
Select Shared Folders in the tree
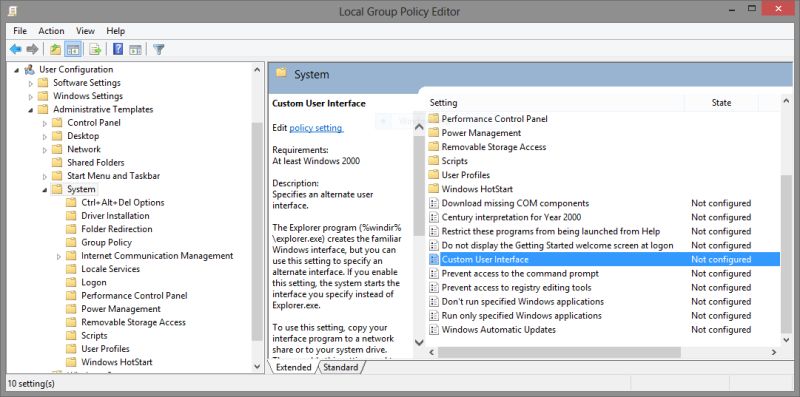pyautogui.click(x=95, y=162)
